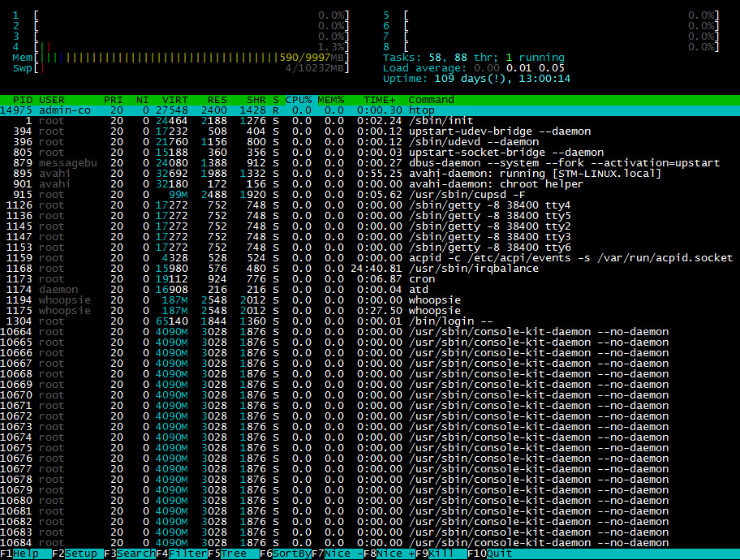
Task: Click the Mem usage bar meter
Action: click(181, 58)
